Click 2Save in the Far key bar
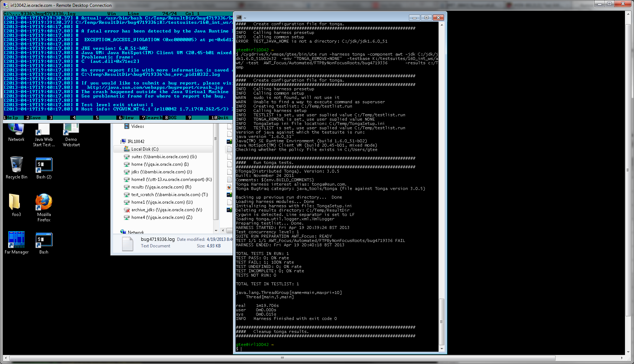Image resolution: width=634 pixels, height=364 pixels. [x=34, y=118]
